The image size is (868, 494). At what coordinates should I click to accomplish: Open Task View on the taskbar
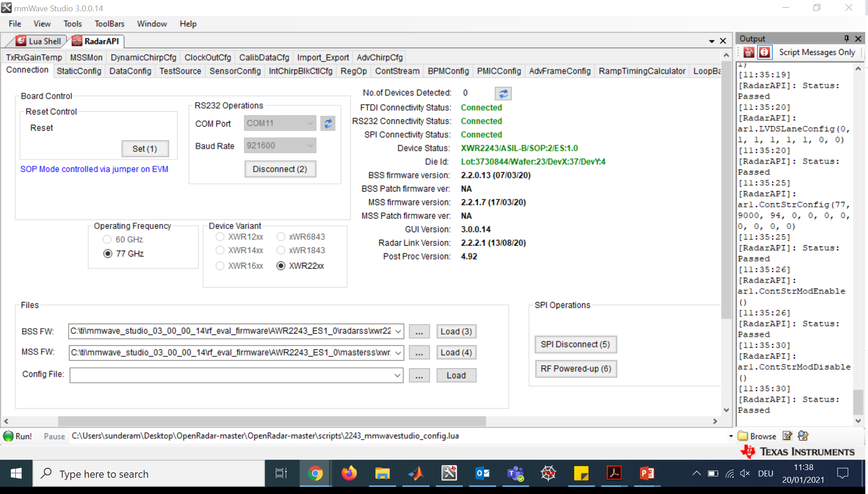(x=281, y=473)
